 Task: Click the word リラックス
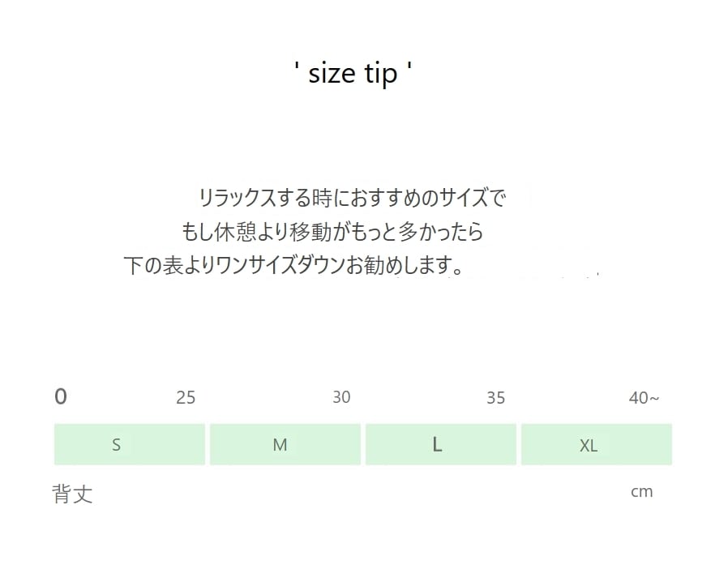[238, 198]
